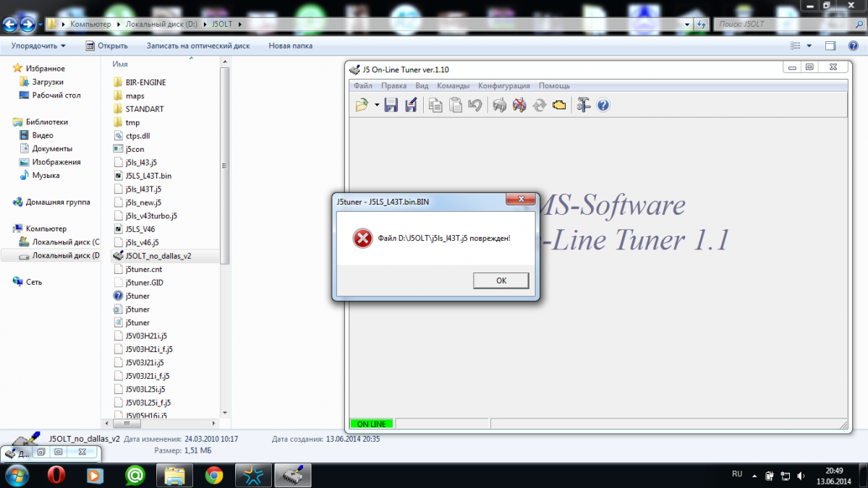Click Записать на оптический диск button

(x=198, y=46)
